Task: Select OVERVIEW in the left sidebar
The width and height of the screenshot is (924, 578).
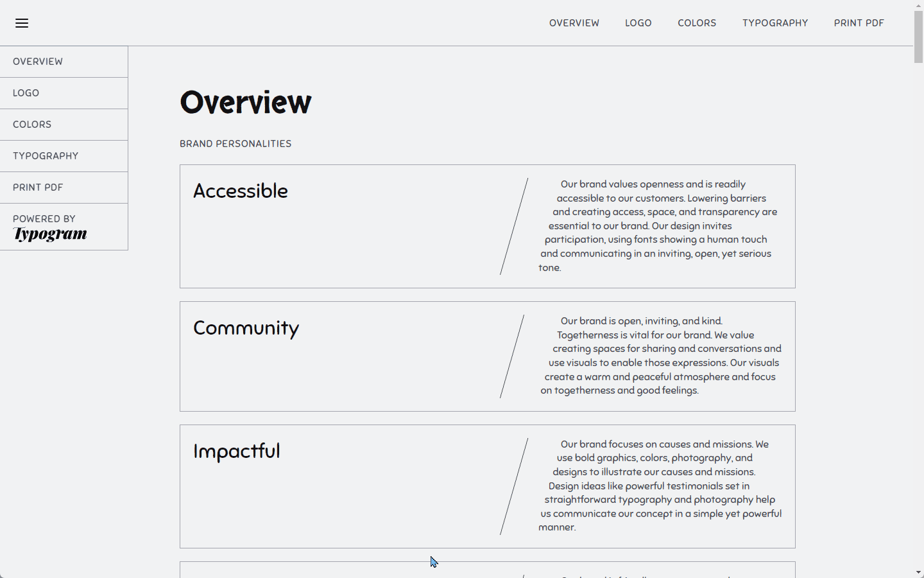Action: click(37, 61)
